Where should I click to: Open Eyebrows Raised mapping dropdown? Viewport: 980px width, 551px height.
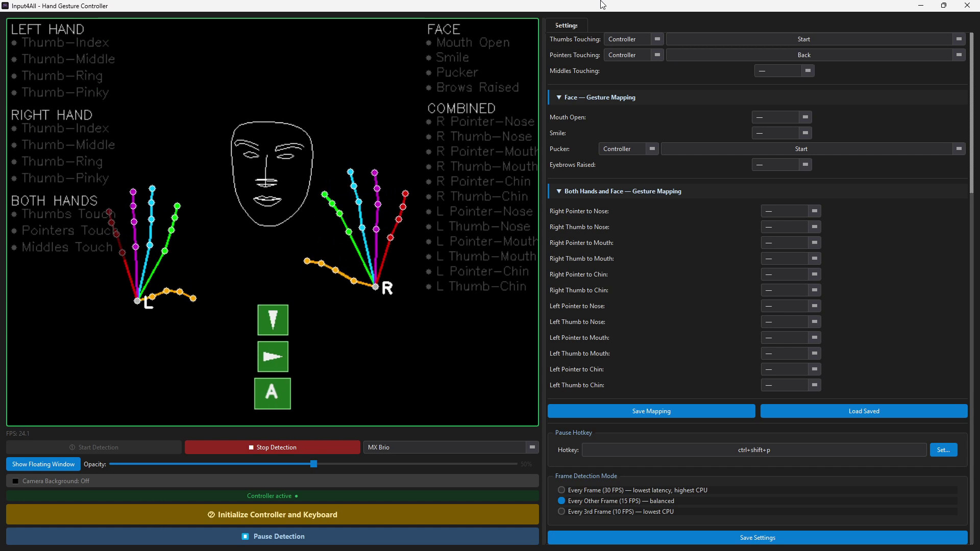781,165
